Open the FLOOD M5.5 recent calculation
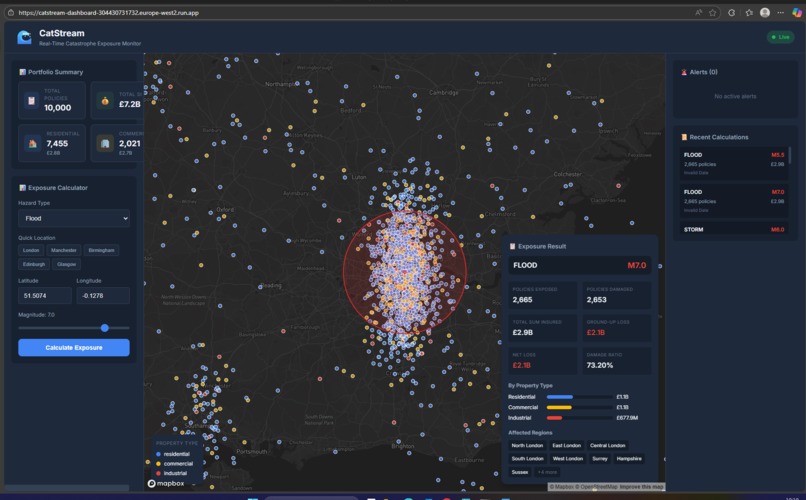 click(x=734, y=163)
